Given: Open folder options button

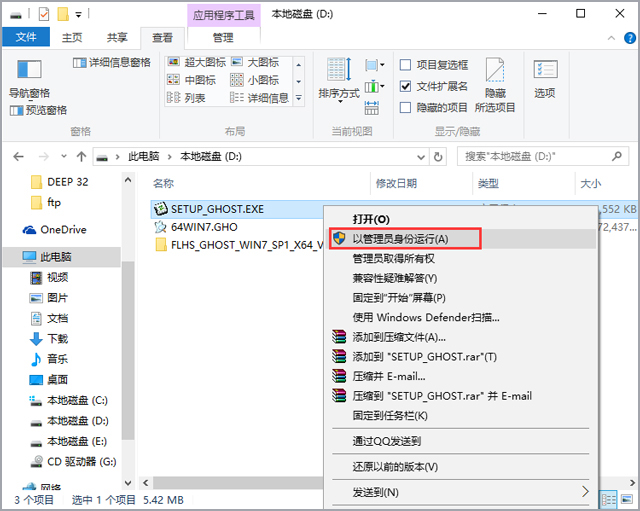Looking at the screenshot, I should (x=545, y=79).
